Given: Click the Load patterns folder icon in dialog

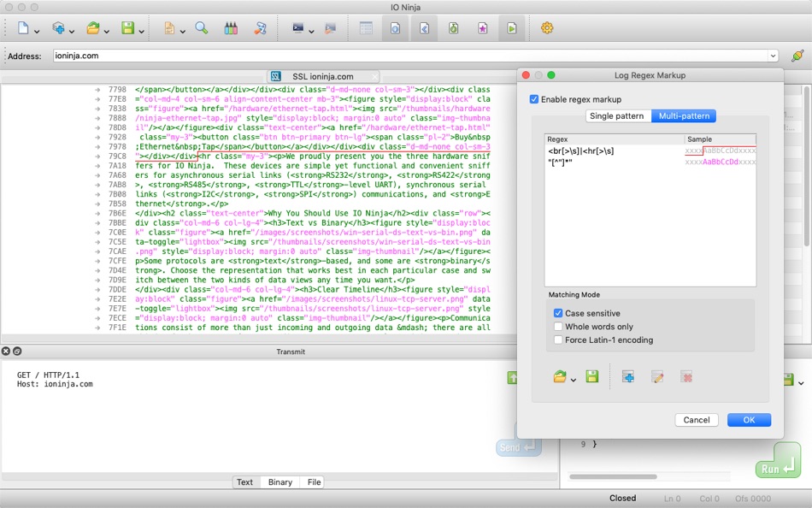Looking at the screenshot, I should pos(559,377).
